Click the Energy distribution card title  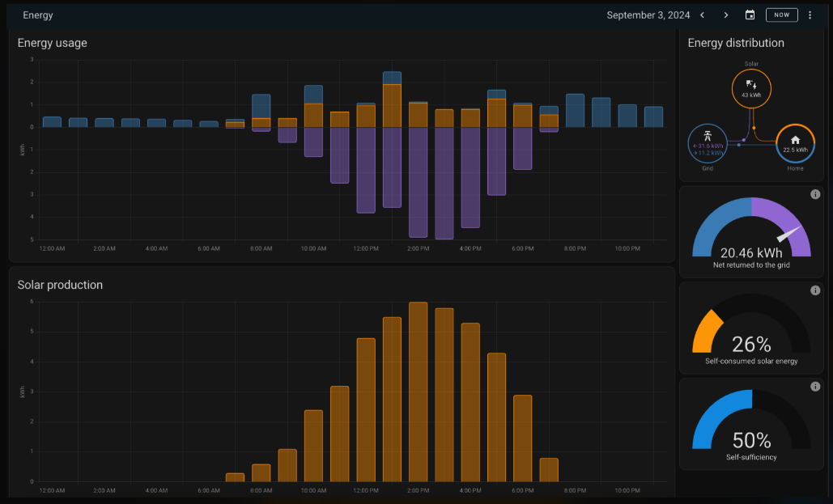[x=736, y=43]
